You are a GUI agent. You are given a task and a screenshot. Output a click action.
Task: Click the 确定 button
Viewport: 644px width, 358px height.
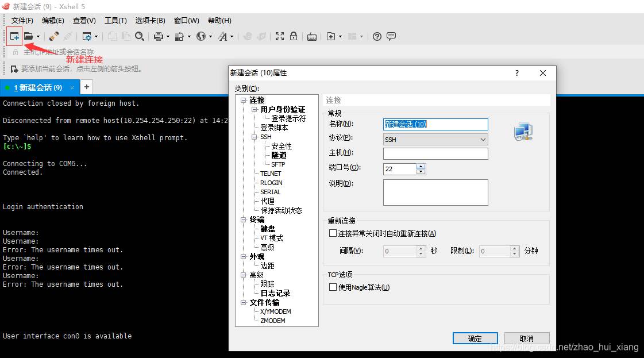[x=475, y=338]
